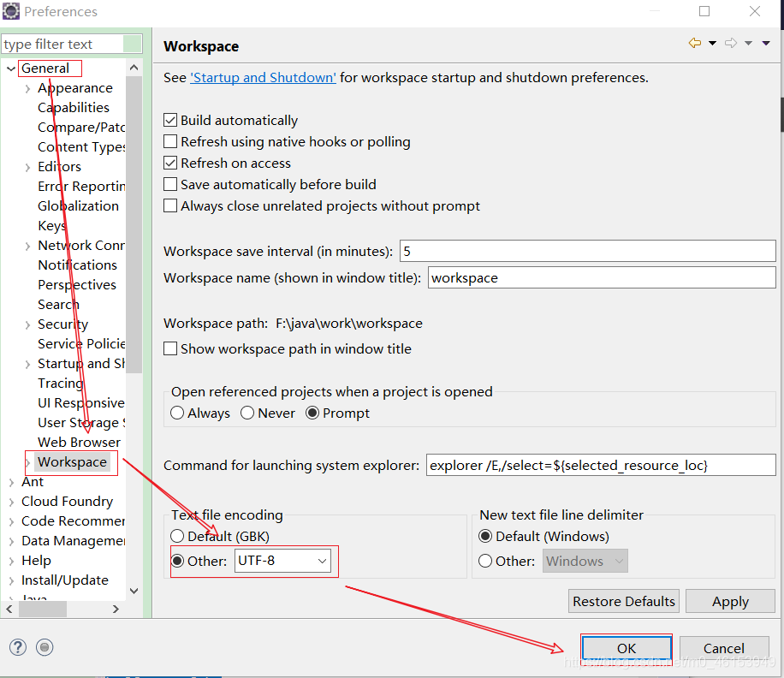784x678 pixels.
Task: Select Always radio for referenced projects
Action: point(177,413)
